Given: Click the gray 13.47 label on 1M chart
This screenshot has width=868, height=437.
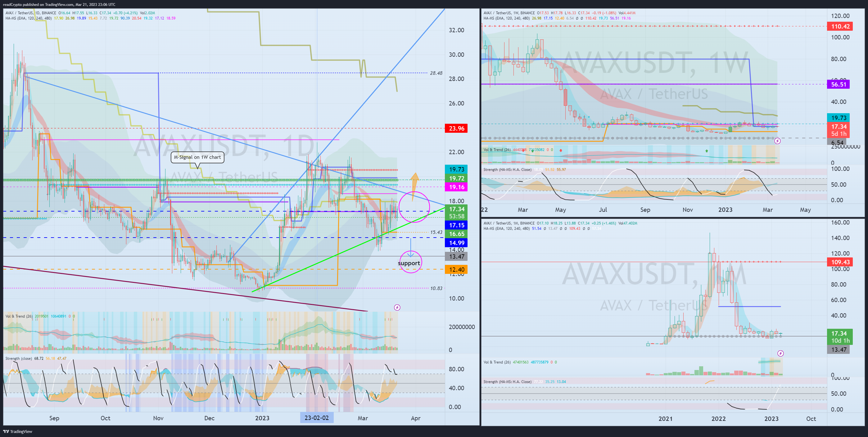Looking at the screenshot, I should [838, 350].
